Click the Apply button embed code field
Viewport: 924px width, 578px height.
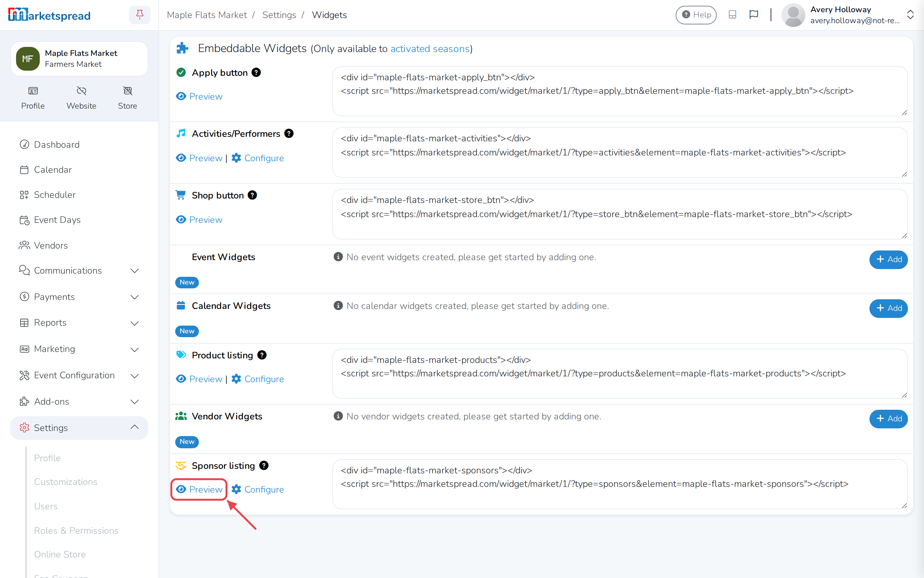pyautogui.click(x=620, y=91)
